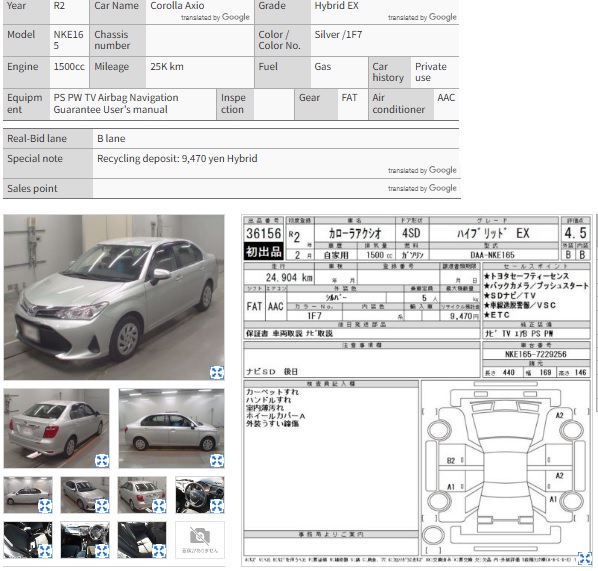This screenshot has width=598, height=571.
Task: Click the 'Inspection' label cell
Action: (x=235, y=104)
